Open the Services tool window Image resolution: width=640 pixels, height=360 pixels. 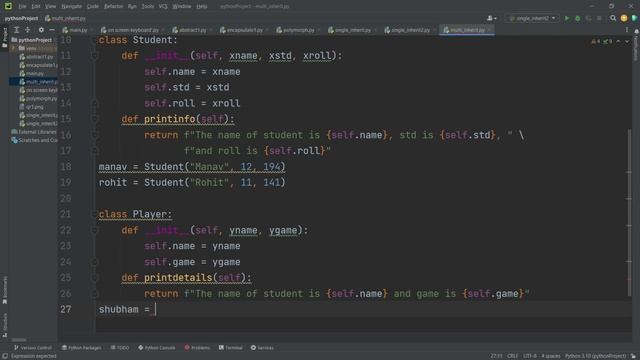(262, 348)
